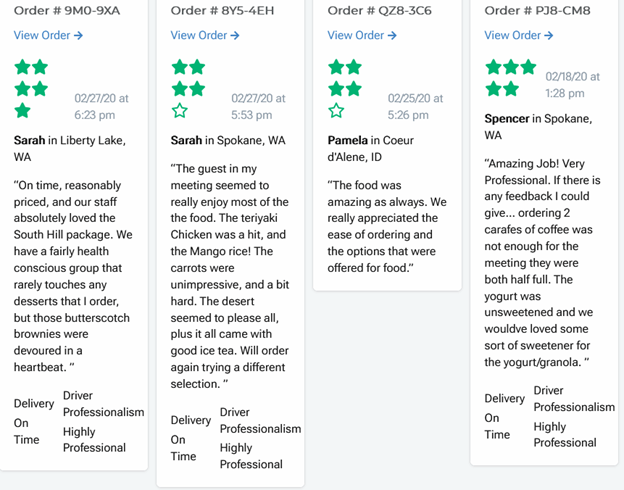Click the empty outline star in teriyaki chicken review
624x490 pixels.
click(179, 110)
